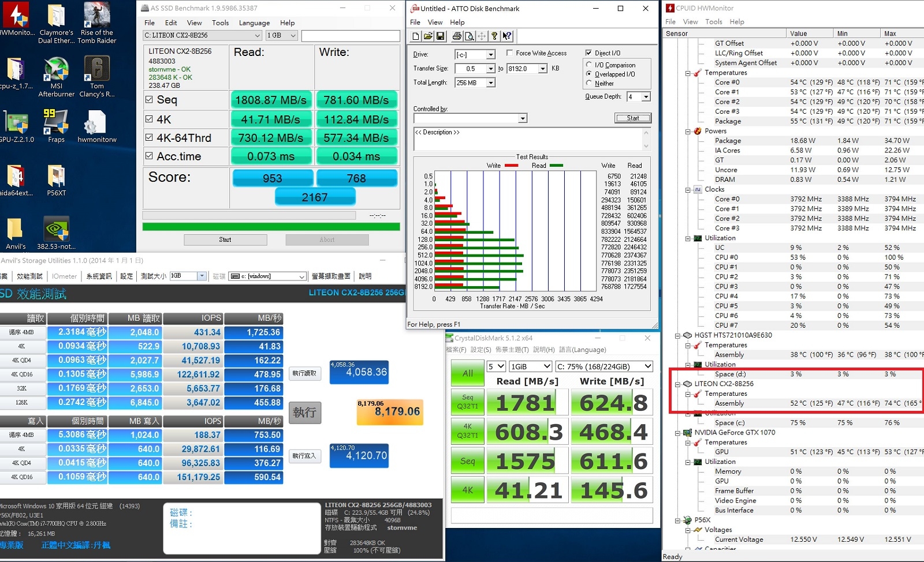Open a benchmark file with ATTO folder icon

click(428, 36)
